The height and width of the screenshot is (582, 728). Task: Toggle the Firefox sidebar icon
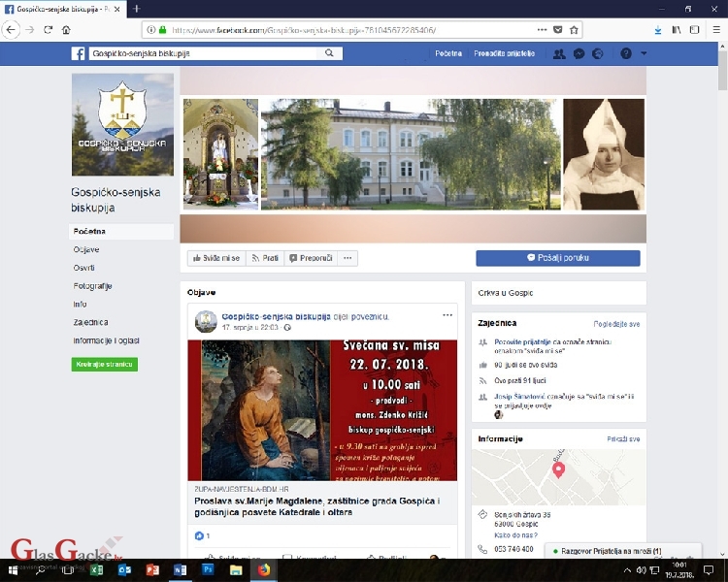point(695,30)
